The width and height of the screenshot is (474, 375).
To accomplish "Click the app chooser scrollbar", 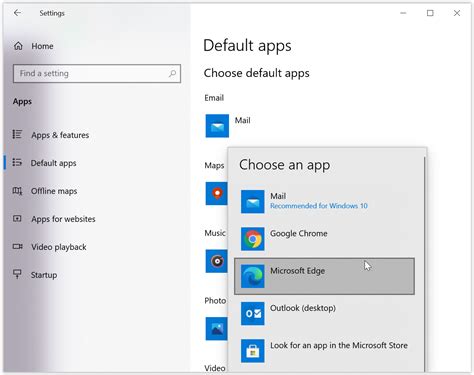I will (x=425, y=263).
